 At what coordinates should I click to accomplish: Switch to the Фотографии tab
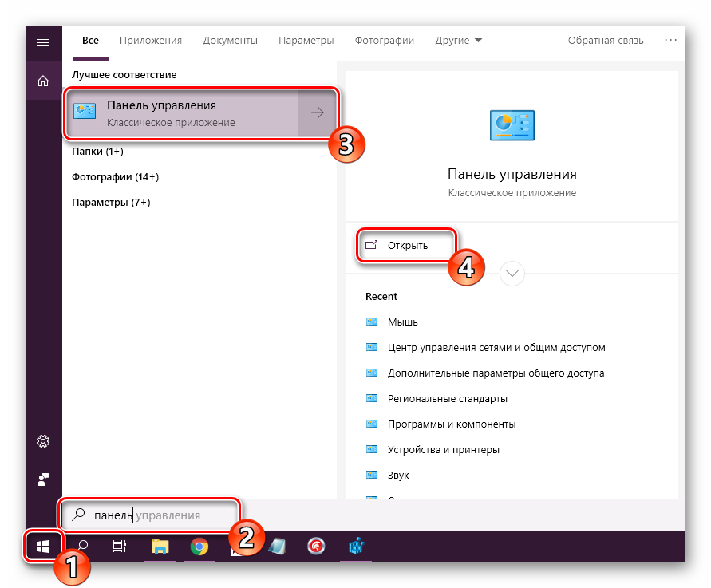coord(385,41)
